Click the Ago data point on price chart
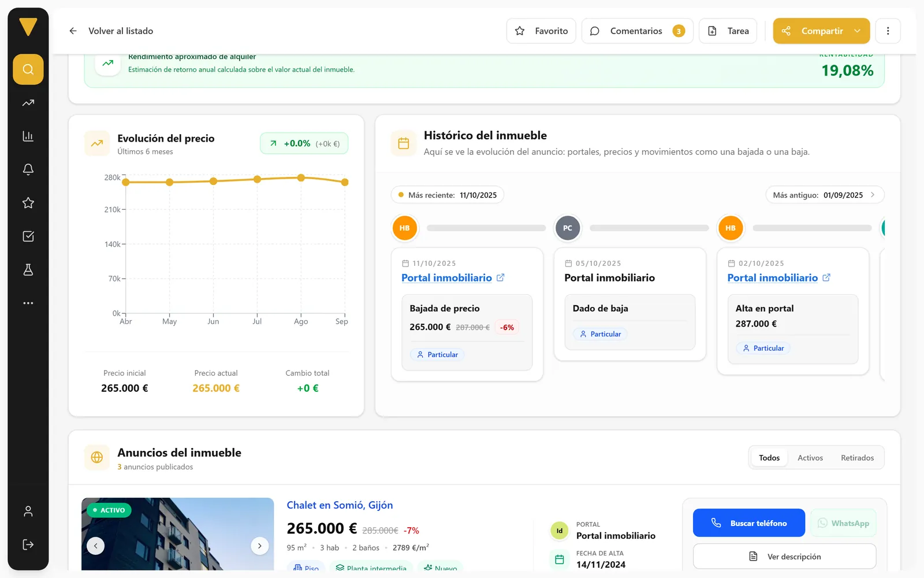The image size is (924, 578). pos(301,178)
